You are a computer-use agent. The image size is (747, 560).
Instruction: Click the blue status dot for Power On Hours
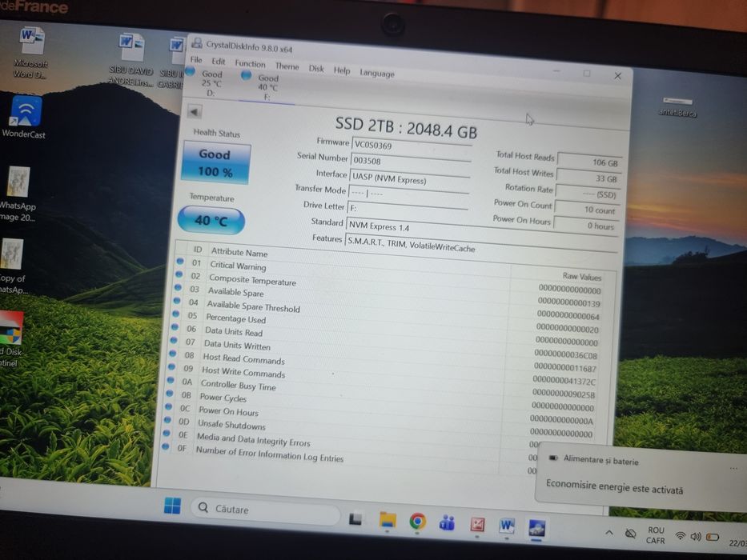click(x=169, y=406)
